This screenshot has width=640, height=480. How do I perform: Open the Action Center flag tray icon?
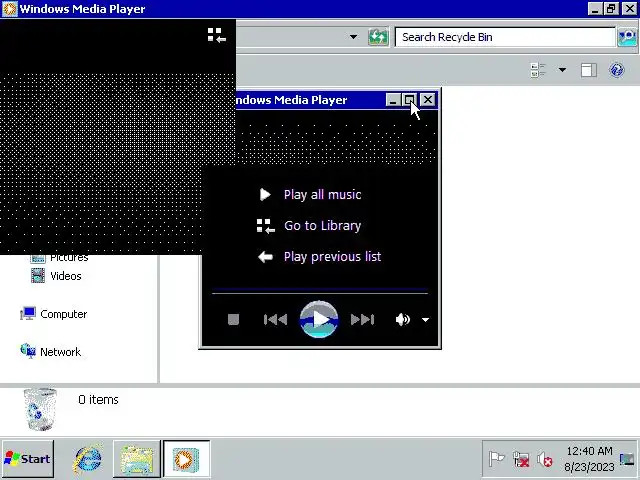click(x=496, y=459)
